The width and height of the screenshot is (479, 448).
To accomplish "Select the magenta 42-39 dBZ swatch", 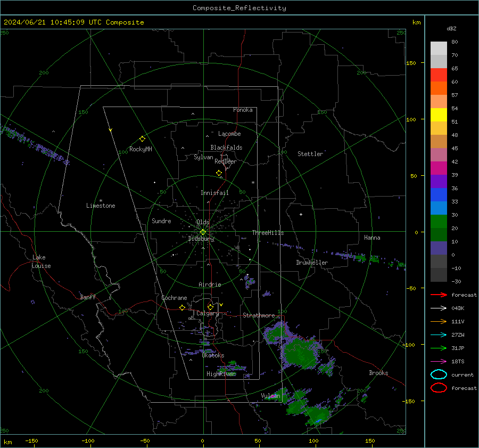I will 439,168.
